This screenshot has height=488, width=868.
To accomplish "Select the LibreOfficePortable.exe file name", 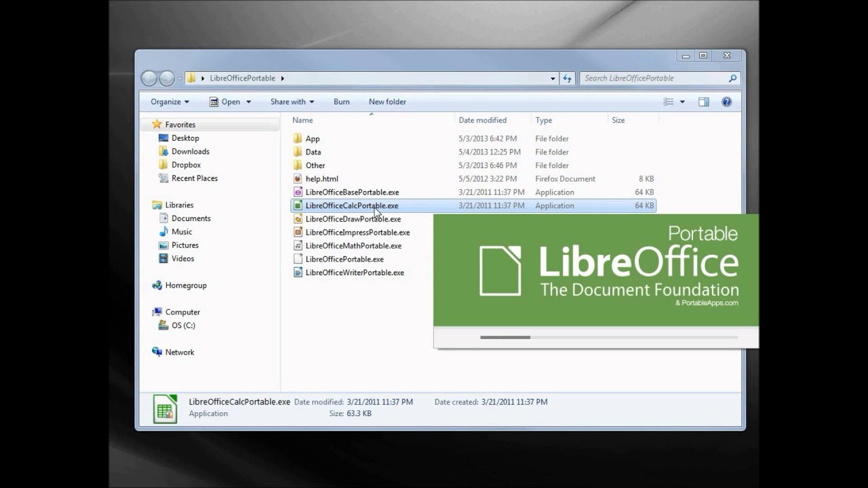I will pyautogui.click(x=344, y=259).
